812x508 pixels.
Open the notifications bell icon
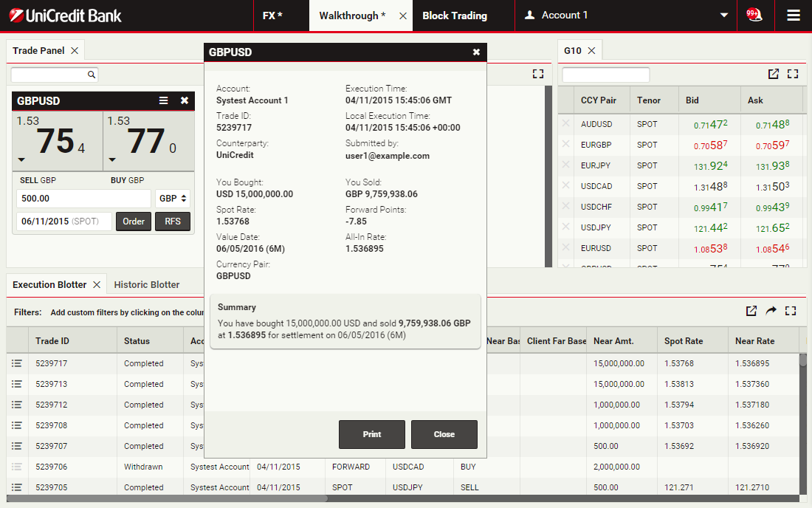click(x=753, y=15)
